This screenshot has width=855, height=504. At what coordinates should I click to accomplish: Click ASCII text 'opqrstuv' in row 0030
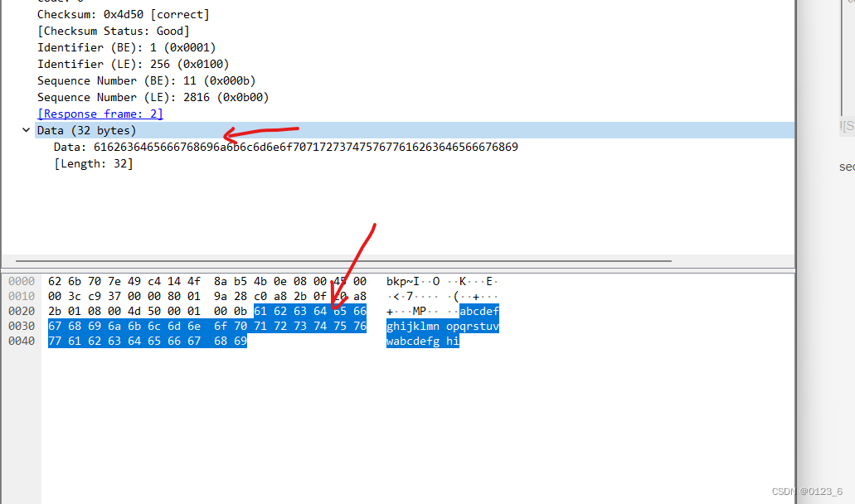(x=473, y=326)
